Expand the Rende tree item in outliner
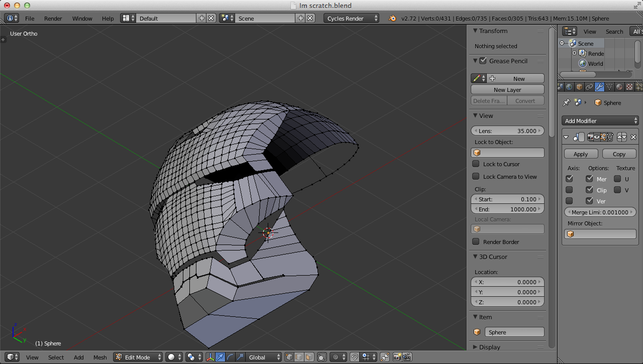643x364 pixels. [x=575, y=53]
